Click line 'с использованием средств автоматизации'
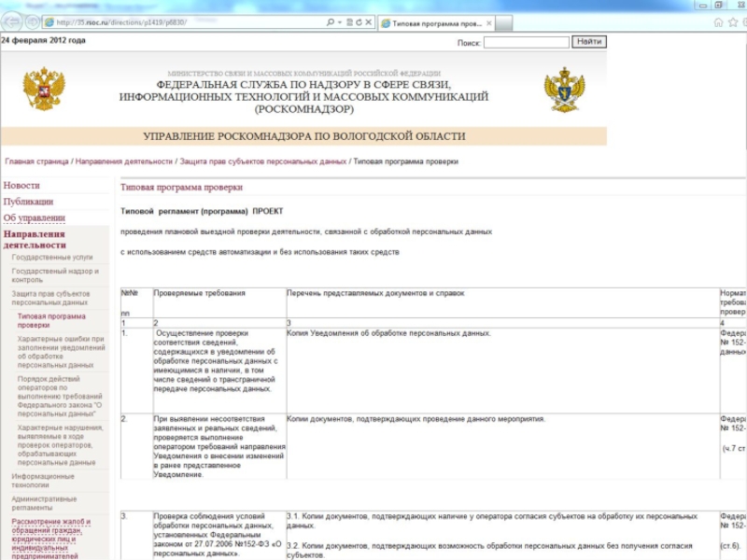 260,252
